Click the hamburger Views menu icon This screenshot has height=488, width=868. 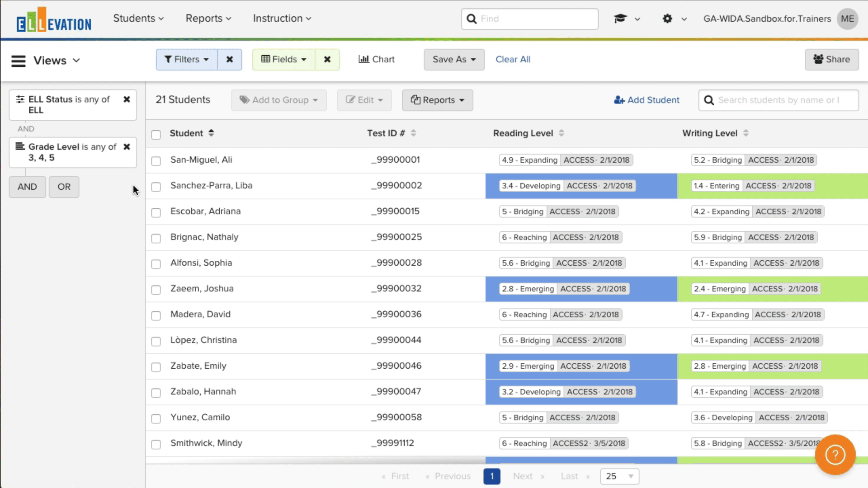pos(19,61)
